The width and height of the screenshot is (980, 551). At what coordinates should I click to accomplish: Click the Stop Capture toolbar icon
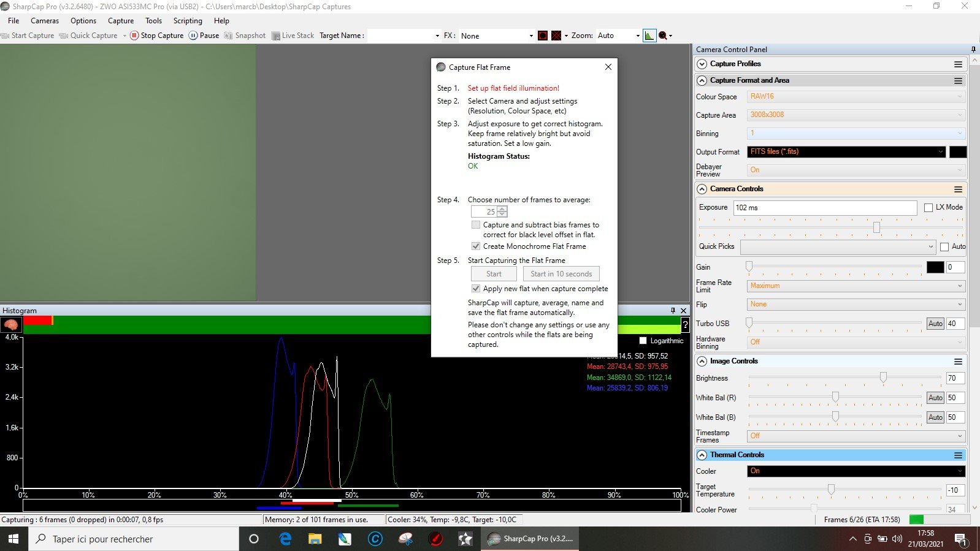tap(134, 36)
